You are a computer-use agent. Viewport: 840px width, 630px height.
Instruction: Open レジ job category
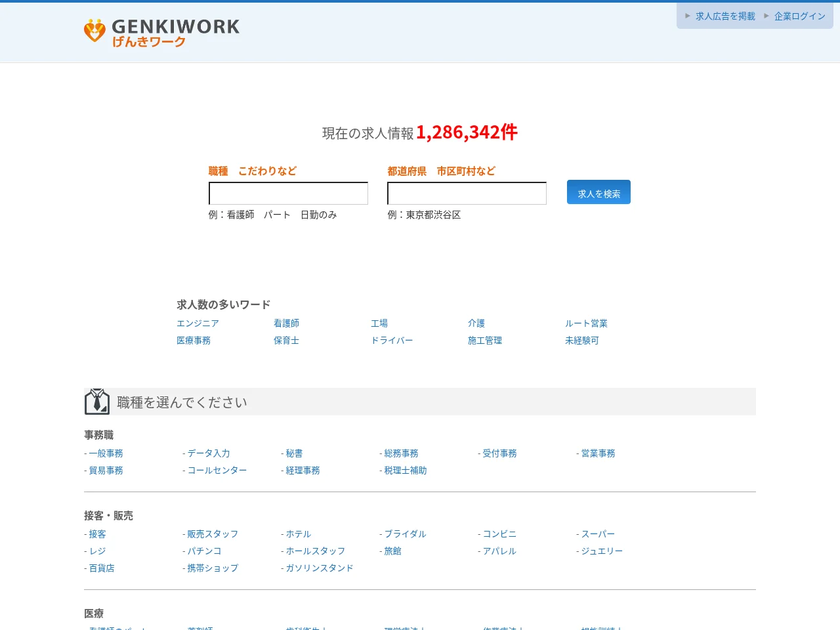[x=97, y=551]
